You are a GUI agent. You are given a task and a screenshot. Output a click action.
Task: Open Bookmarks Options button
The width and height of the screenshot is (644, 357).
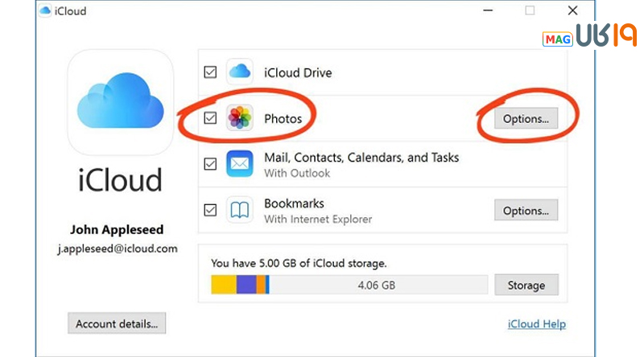[526, 211]
